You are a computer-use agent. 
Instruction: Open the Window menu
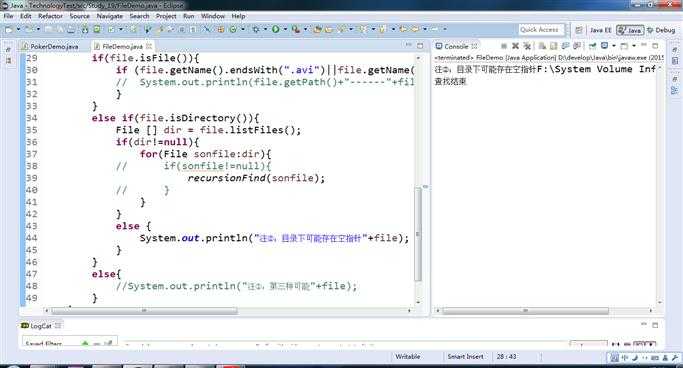tap(213, 16)
